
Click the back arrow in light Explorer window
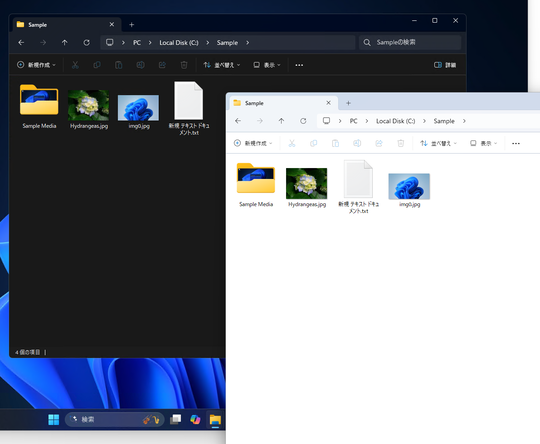coord(238,121)
